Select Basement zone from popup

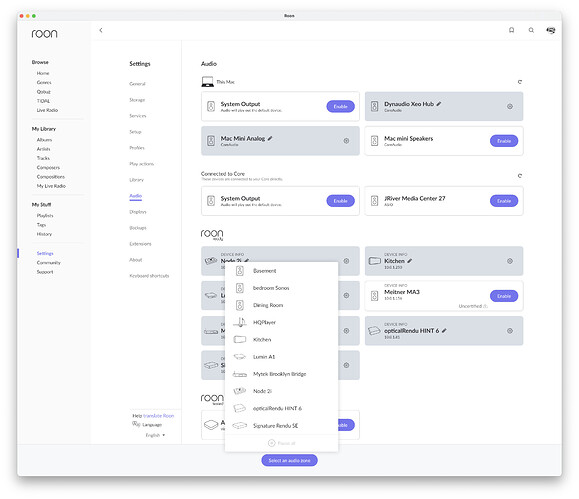(281, 271)
